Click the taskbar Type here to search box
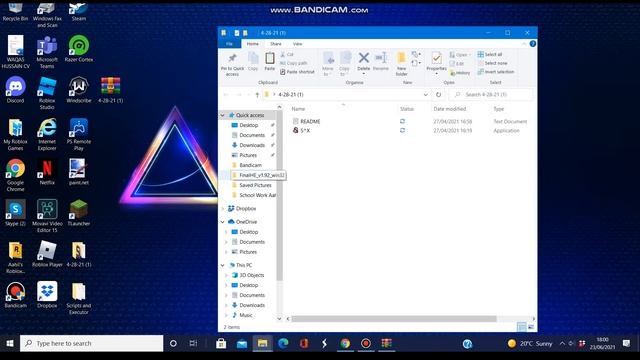This screenshot has width=640, height=360. tap(92, 344)
